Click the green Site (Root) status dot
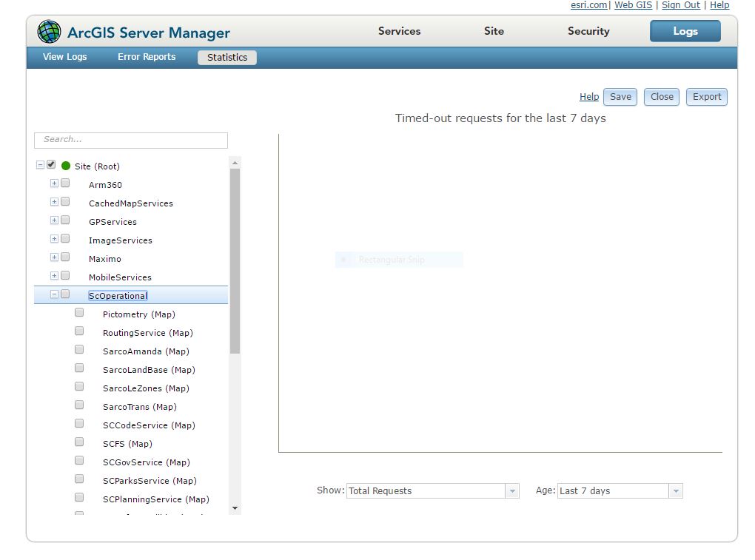This screenshot has height=560, width=755. coord(66,166)
